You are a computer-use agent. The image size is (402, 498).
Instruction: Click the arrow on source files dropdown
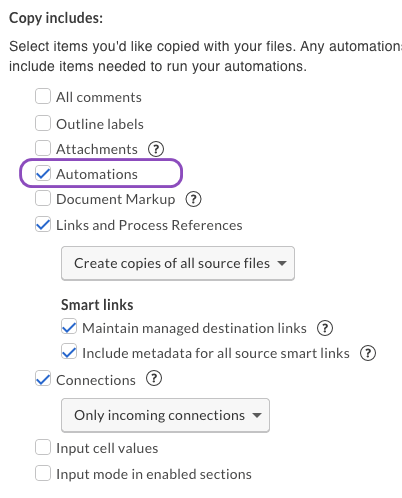coord(282,263)
